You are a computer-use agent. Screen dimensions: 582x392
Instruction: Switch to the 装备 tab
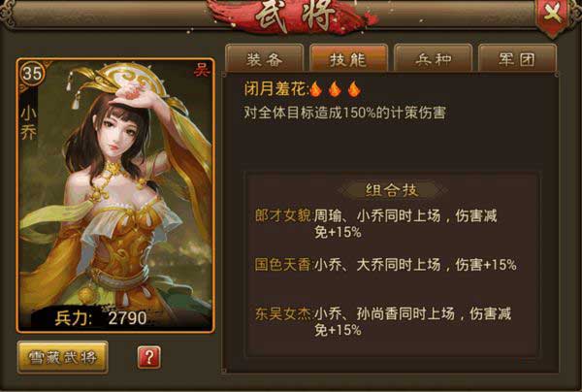click(265, 58)
